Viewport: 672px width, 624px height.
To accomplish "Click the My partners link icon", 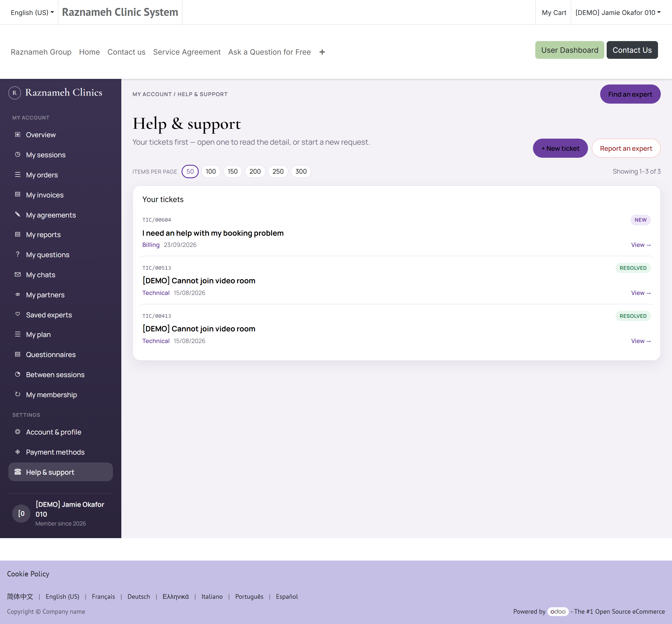I will pos(17,294).
